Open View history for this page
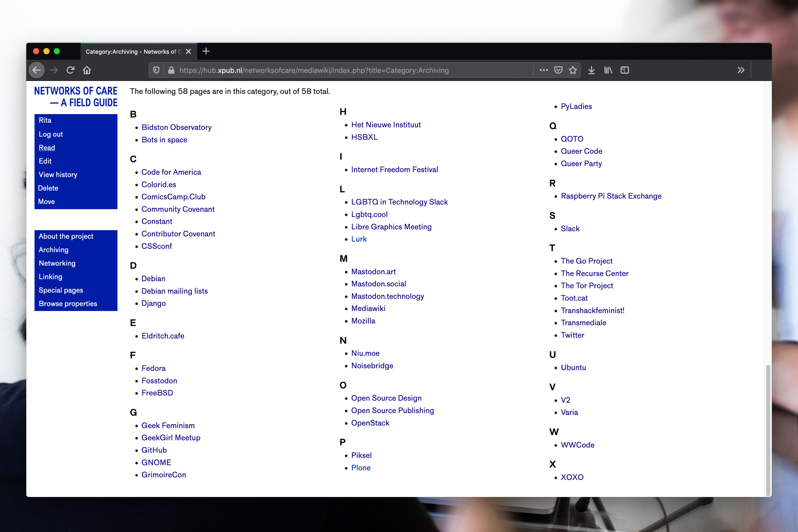The image size is (798, 532). click(58, 175)
